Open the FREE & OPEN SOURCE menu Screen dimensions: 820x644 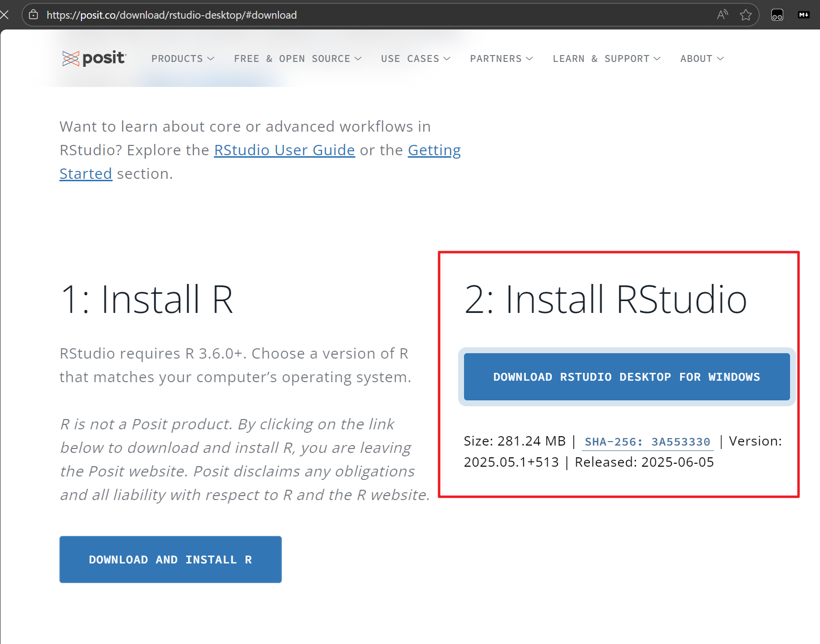click(298, 58)
